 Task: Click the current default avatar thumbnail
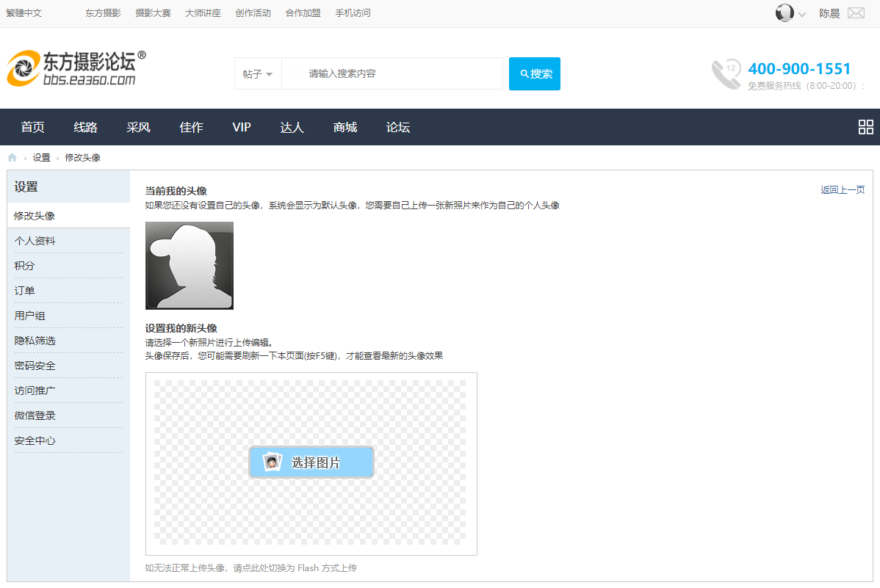pyautogui.click(x=189, y=265)
